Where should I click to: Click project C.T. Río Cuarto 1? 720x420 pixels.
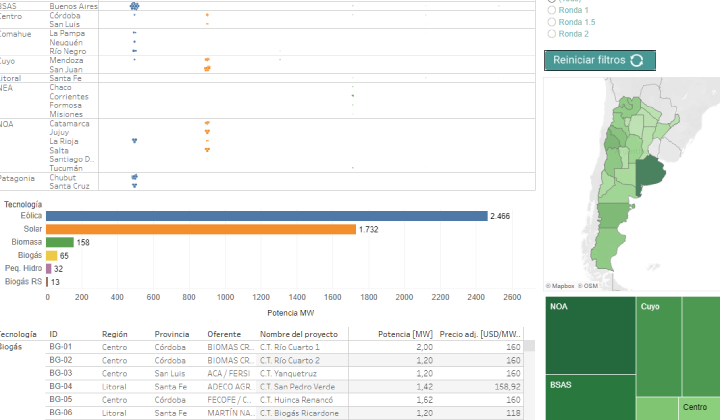[x=290, y=347]
